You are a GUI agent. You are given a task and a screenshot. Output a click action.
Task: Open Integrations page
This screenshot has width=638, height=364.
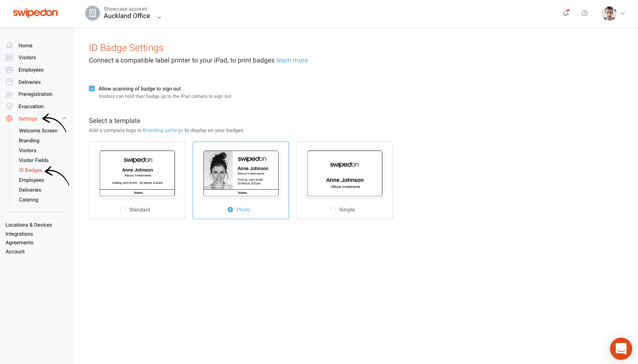[x=19, y=234]
